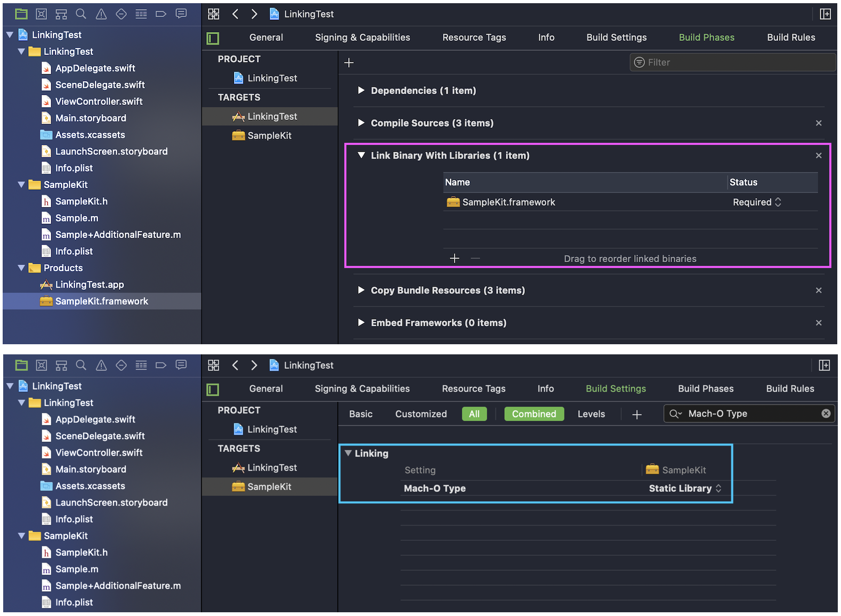The width and height of the screenshot is (841, 616).
Task: Go forward in top window editor
Action: pyautogui.click(x=254, y=14)
